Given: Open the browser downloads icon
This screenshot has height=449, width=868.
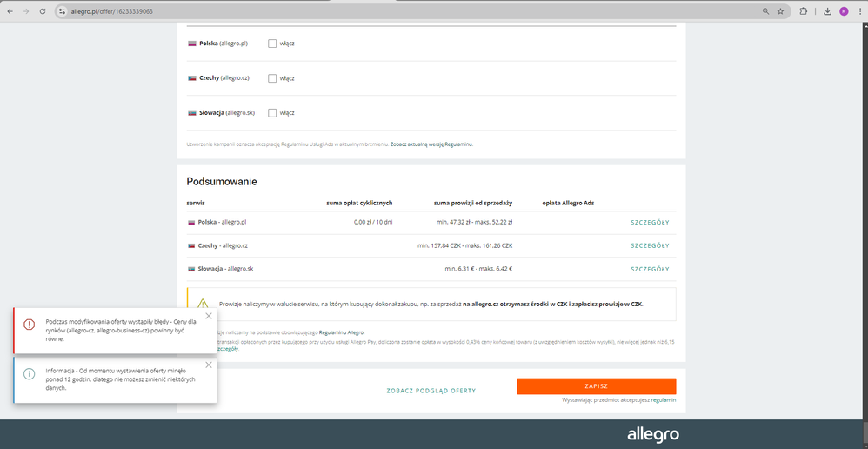Looking at the screenshot, I should click(828, 11).
